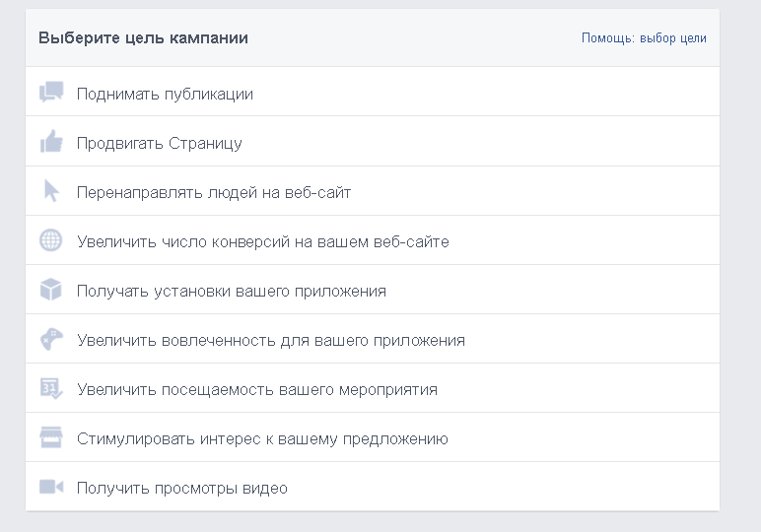Choose 'Продвигать Страницу' objective
The width and height of the screenshot is (761, 532).
[x=159, y=144]
